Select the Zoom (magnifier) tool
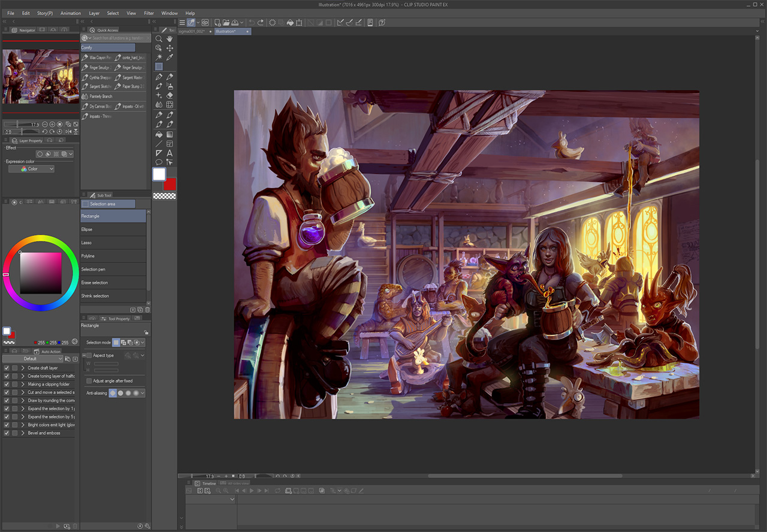The image size is (767, 532). [x=159, y=40]
